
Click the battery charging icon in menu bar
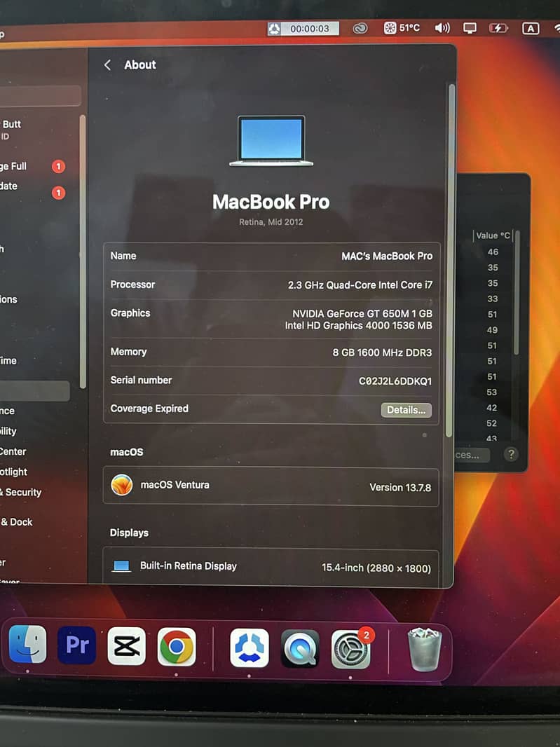pyautogui.click(x=498, y=29)
